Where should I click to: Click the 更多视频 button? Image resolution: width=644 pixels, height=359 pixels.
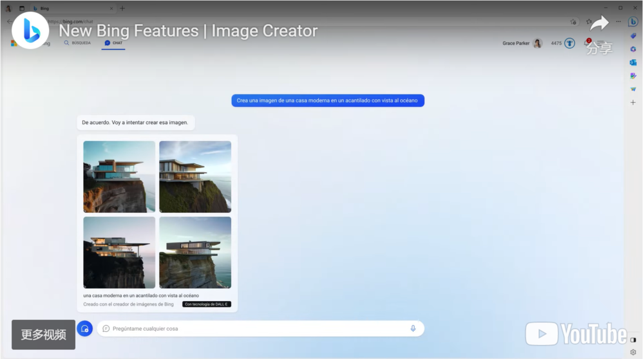43,335
